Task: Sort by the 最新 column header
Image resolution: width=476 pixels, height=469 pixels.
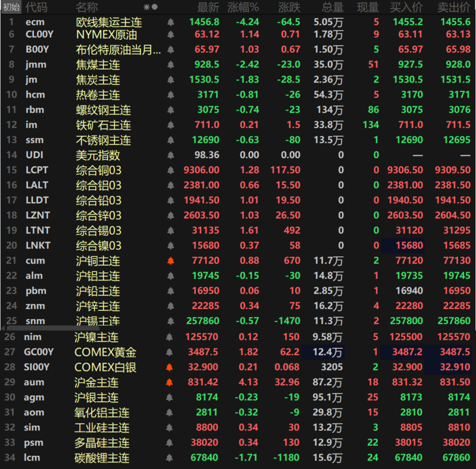Action: (x=208, y=7)
